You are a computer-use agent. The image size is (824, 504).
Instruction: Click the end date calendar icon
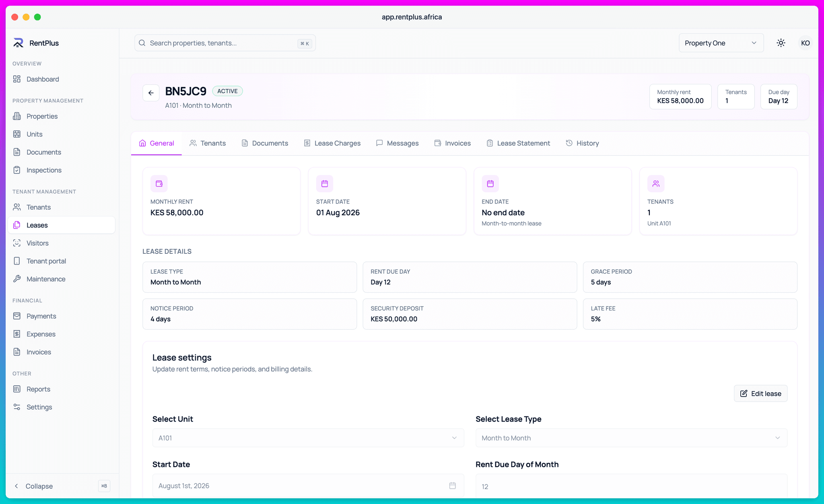point(490,184)
